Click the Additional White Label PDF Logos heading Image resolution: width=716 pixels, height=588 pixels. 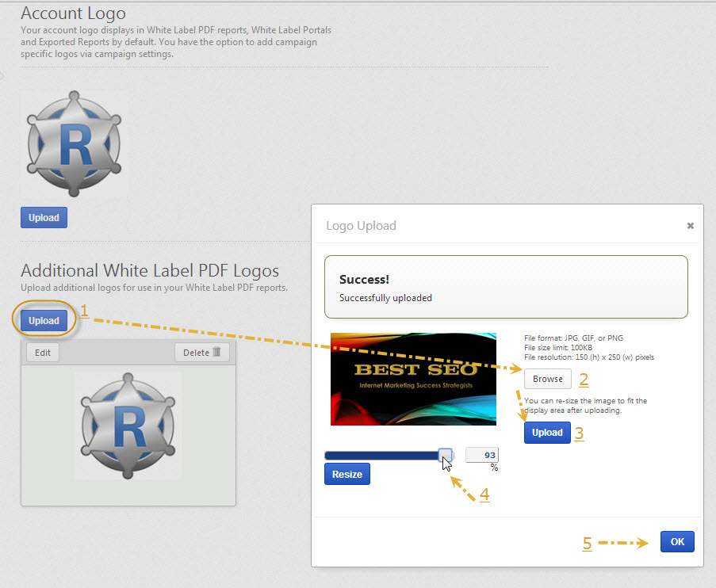150,270
